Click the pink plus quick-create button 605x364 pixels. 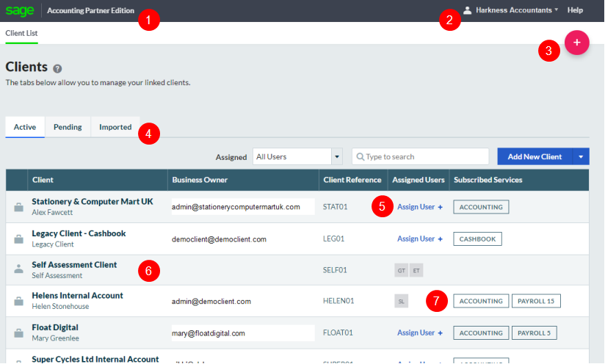[x=576, y=43]
